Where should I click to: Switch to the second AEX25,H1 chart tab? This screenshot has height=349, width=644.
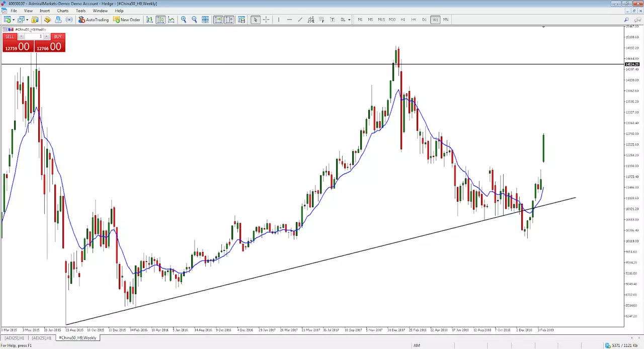click(x=42, y=338)
